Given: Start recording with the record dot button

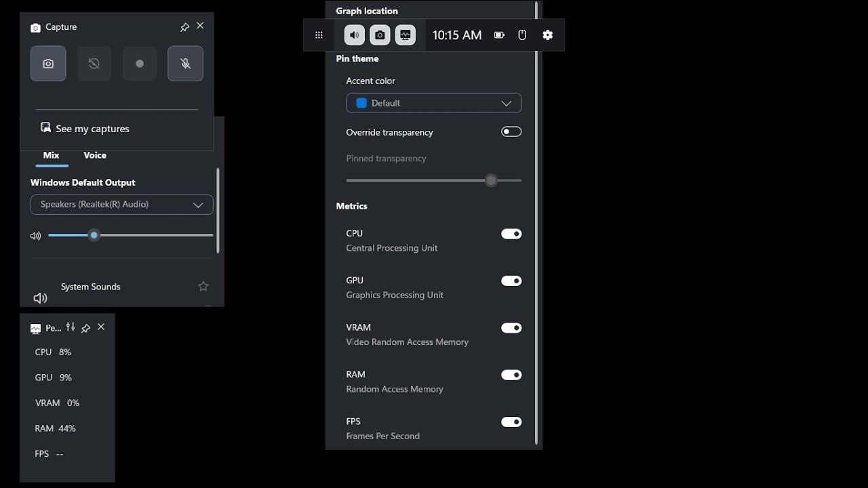Looking at the screenshot, I should (140, 64).
